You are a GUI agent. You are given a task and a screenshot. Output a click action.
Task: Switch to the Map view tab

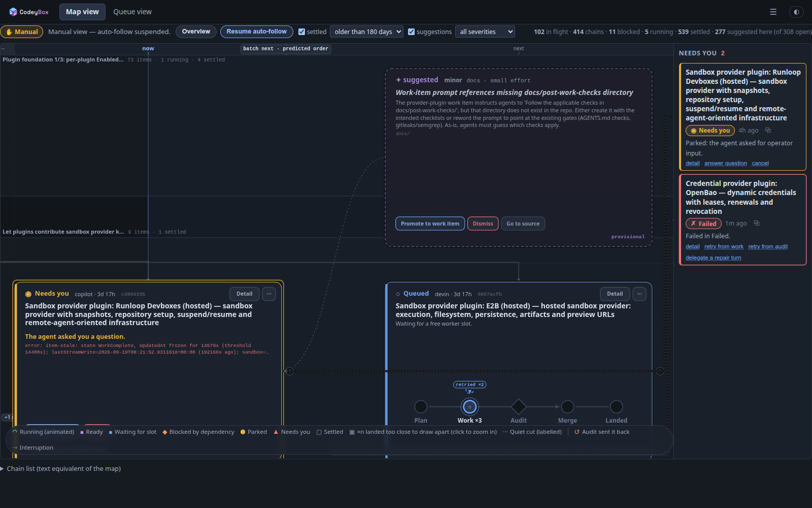coord(82,12)
